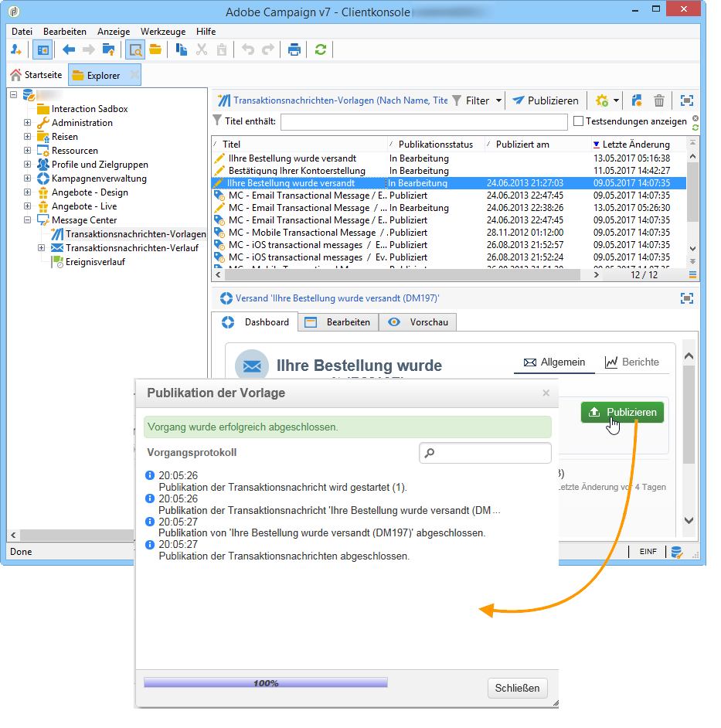Switch to the Berichte tab
Viewport: 721px width, 728px height.
coord(632,362)
